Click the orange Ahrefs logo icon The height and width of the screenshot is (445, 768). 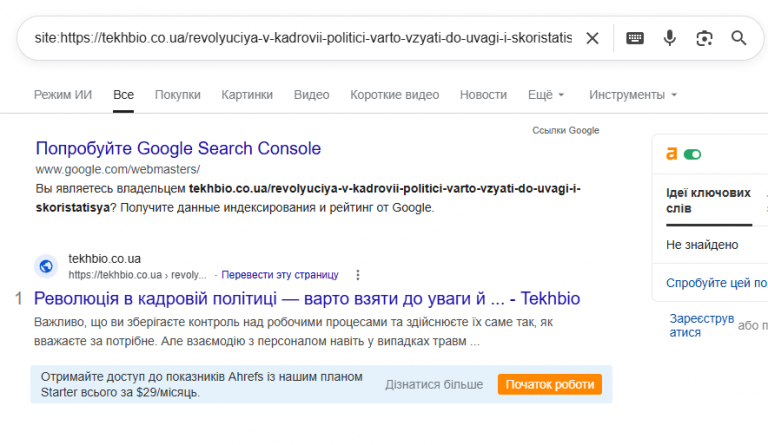[672, 154]
